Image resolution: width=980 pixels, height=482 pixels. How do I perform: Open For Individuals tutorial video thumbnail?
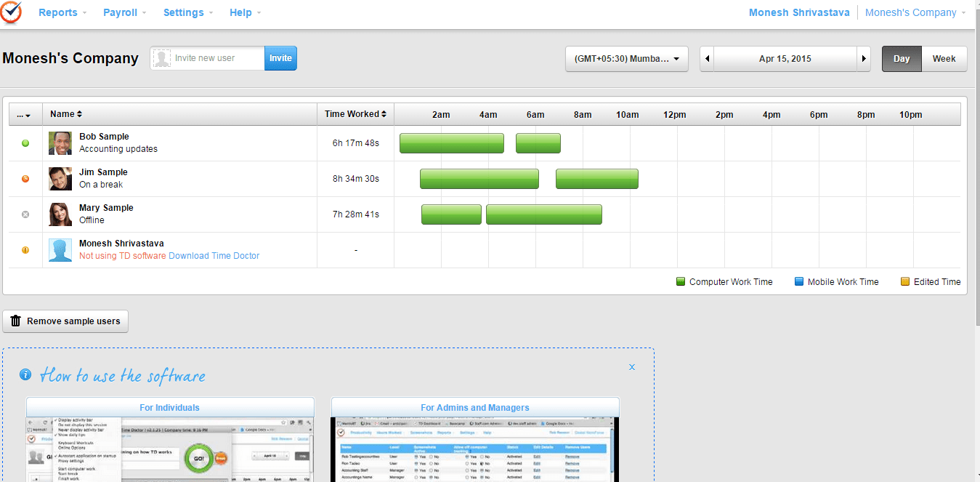[170, 449]
